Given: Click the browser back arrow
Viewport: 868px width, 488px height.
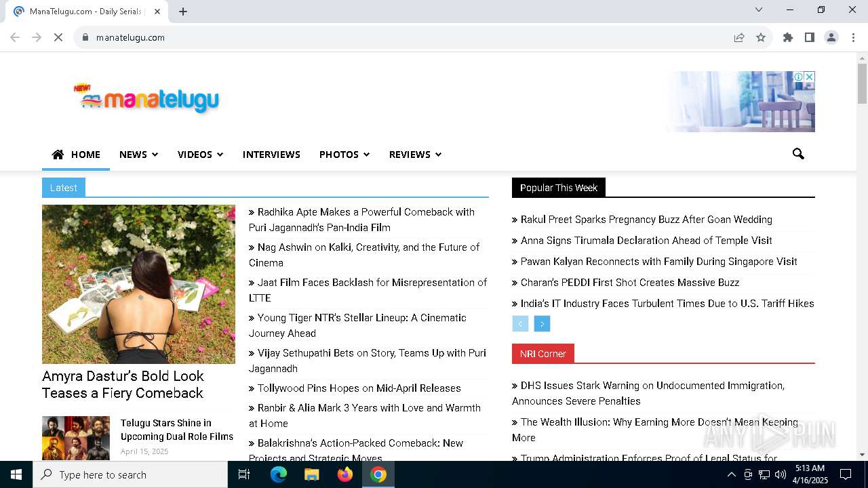Looking at the screenshot, I should pyautogui.click(x=14, y=37).
